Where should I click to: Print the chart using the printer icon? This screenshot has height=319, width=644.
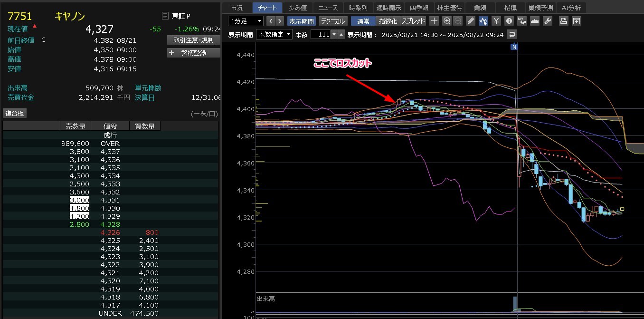(x=563, y=21)
